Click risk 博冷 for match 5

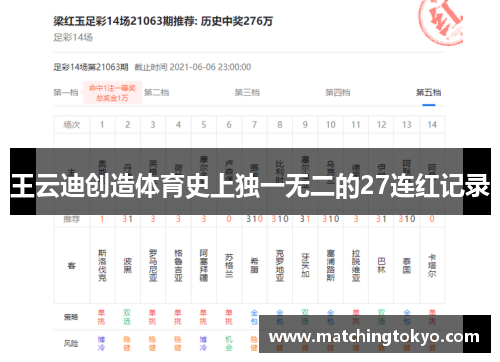pyautogui.click(x=203, y=343)
